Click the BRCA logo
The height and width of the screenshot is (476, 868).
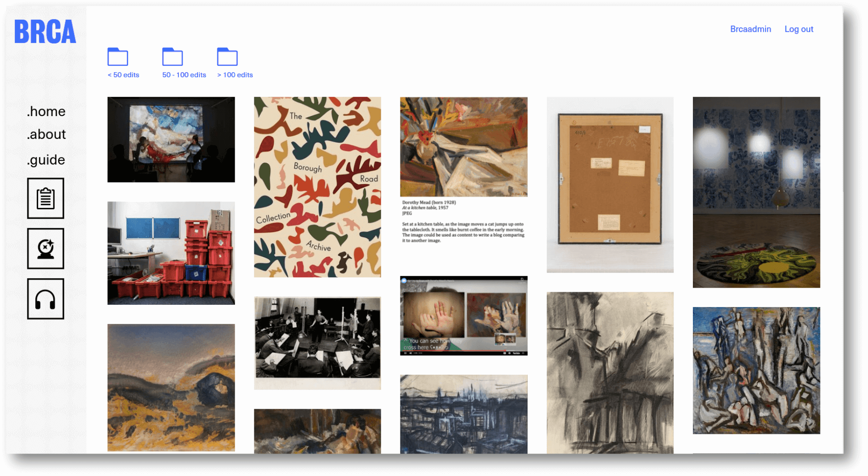(x=45, y=31)
